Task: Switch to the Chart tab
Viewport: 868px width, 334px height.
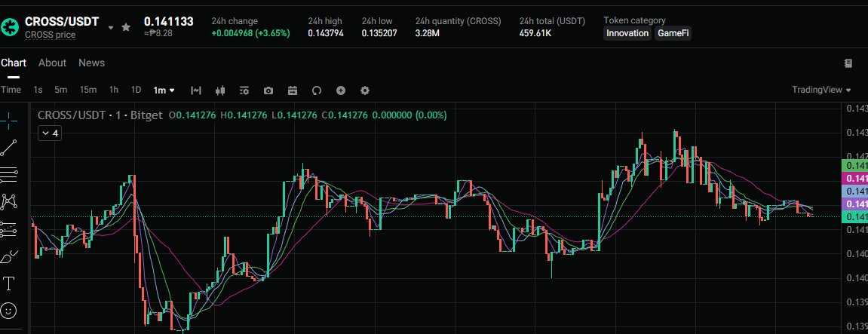Action: (14, 63)
